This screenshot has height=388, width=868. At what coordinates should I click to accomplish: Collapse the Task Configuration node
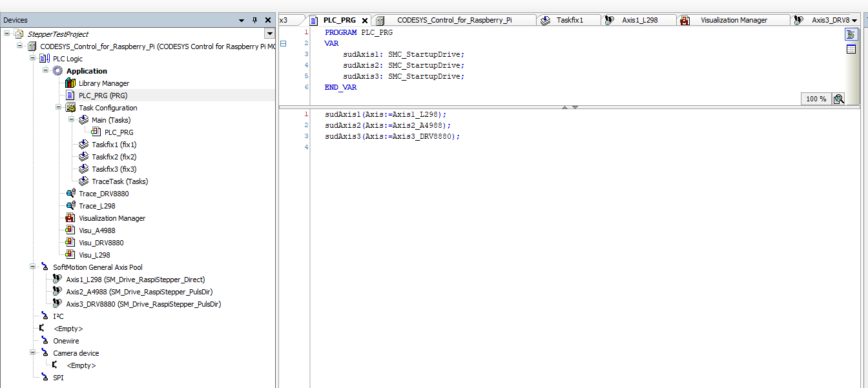58,108
